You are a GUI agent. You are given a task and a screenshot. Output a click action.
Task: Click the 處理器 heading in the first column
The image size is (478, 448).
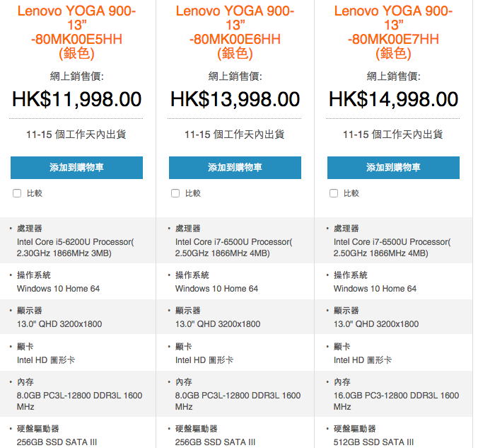[30, 229]
